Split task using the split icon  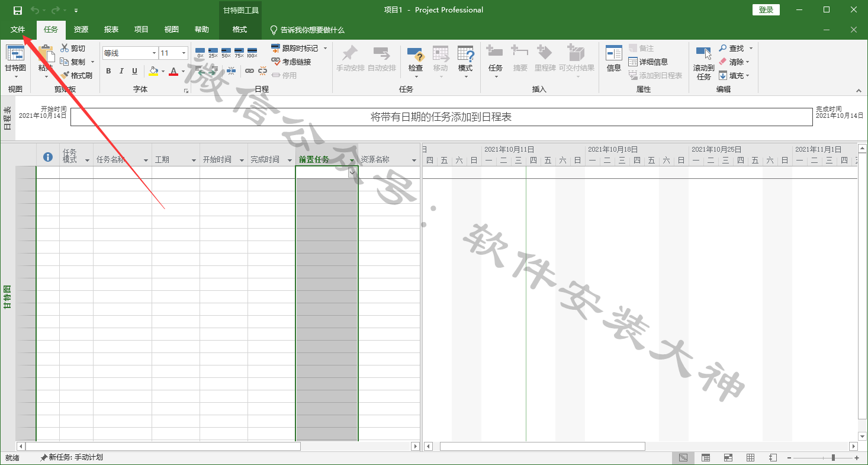pyautogui.click(x=231, y=71)
